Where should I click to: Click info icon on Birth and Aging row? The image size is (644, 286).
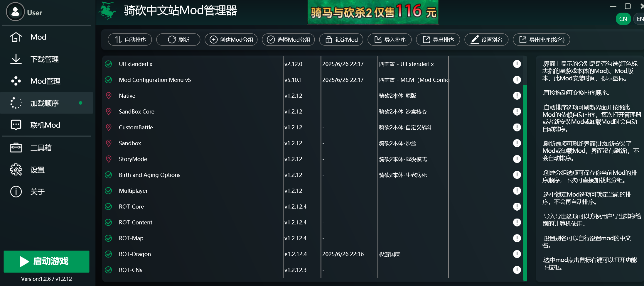pyautogui.click(x=517, y=175)
